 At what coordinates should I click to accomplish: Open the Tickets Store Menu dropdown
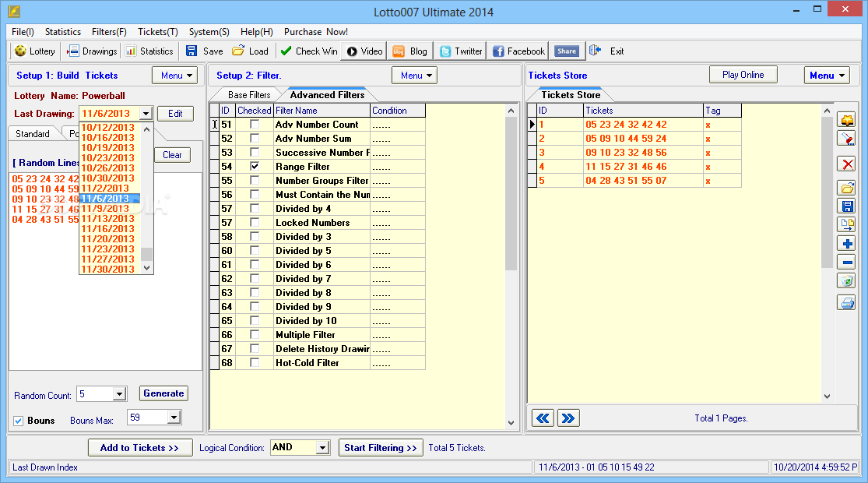pos(827,76)
